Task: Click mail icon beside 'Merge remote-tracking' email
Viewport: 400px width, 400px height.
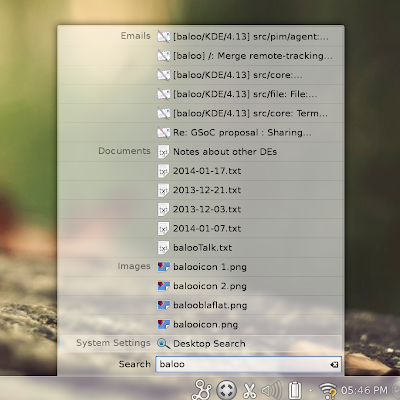Action: [163, 56]
